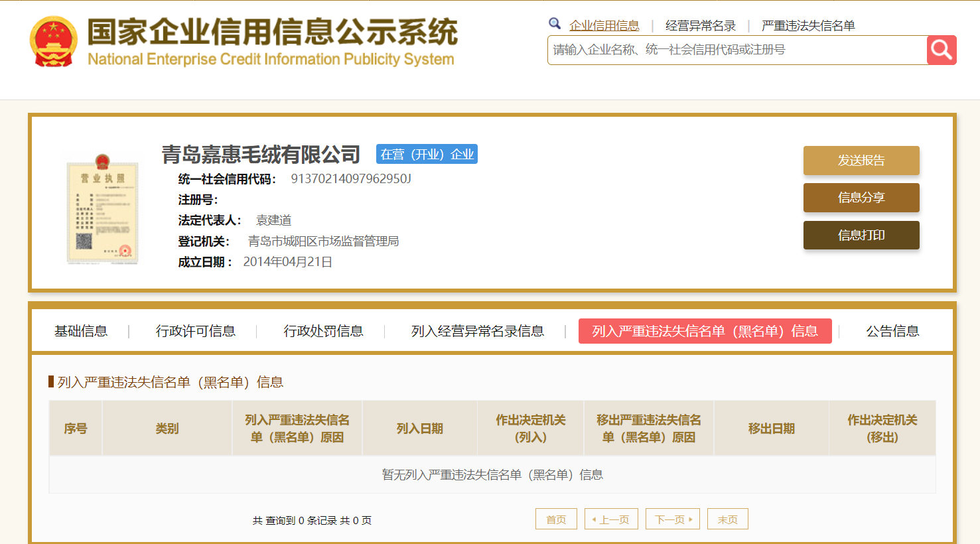Open the 行政许可信息 tab
Screen dimensions: 980x544
tap(196, 331)
